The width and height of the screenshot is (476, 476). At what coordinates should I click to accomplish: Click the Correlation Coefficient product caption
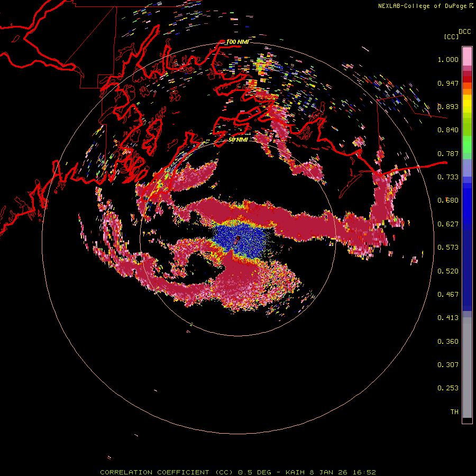pos(238,472)
